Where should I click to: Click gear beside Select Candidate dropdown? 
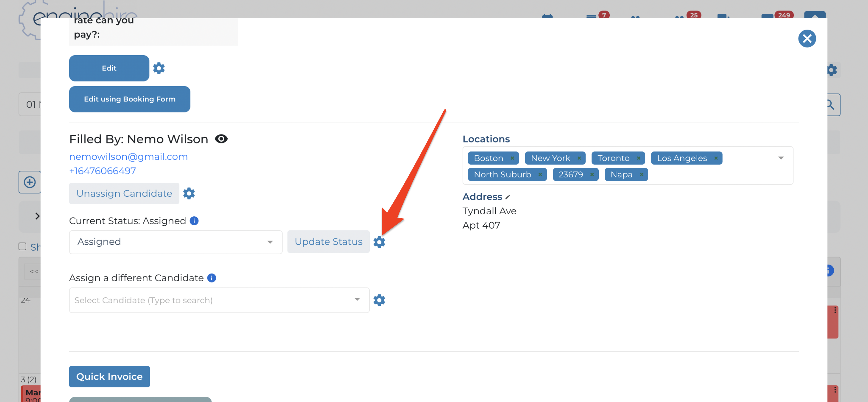[379, 300]
